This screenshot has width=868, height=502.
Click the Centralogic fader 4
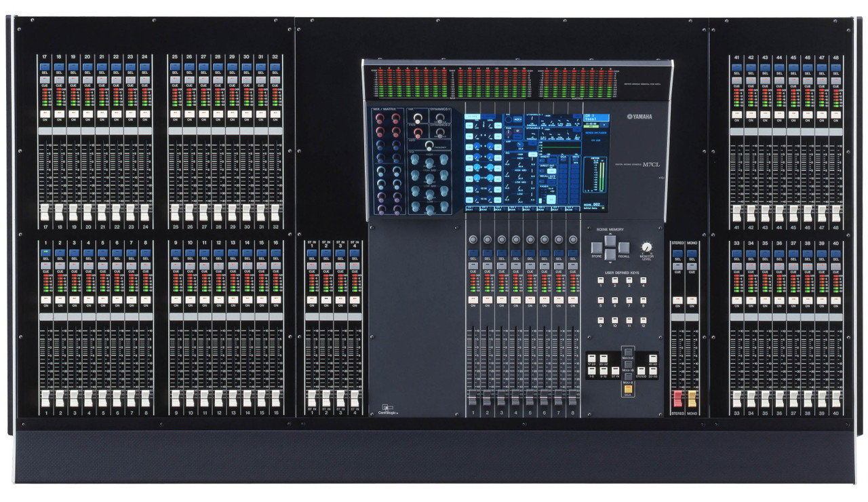(x=515, y=399)
